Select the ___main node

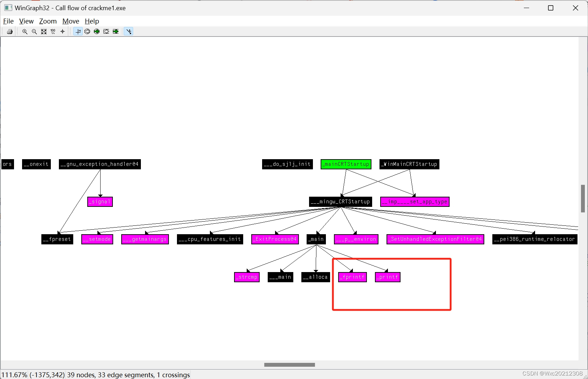(280, 277)
